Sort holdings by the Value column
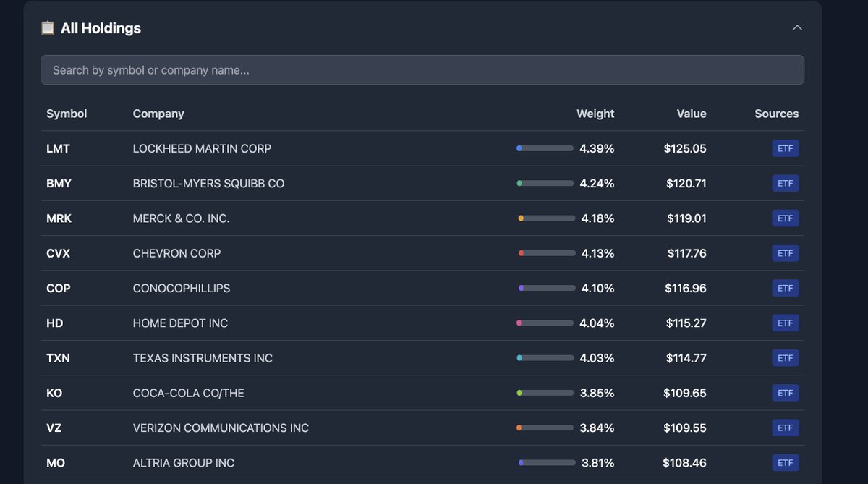Image resolution: width=868 pixels, height=484 pixels. [692, 114]
